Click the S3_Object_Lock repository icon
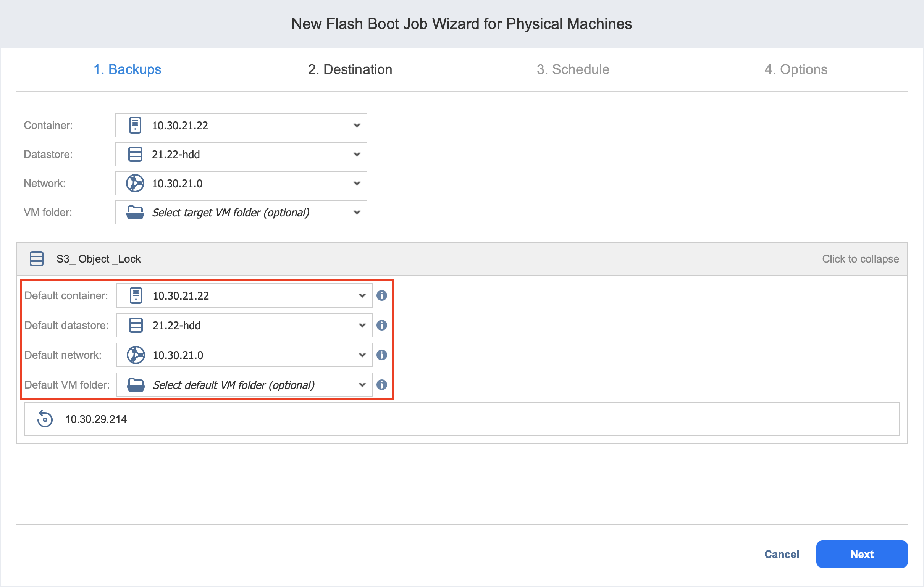Screen dimensions: 924x587 (37, 259)
